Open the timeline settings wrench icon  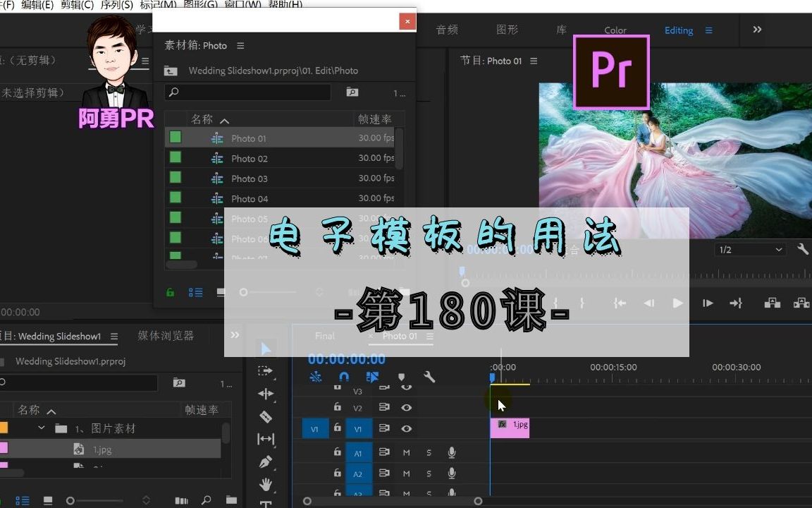coord(430,377)
